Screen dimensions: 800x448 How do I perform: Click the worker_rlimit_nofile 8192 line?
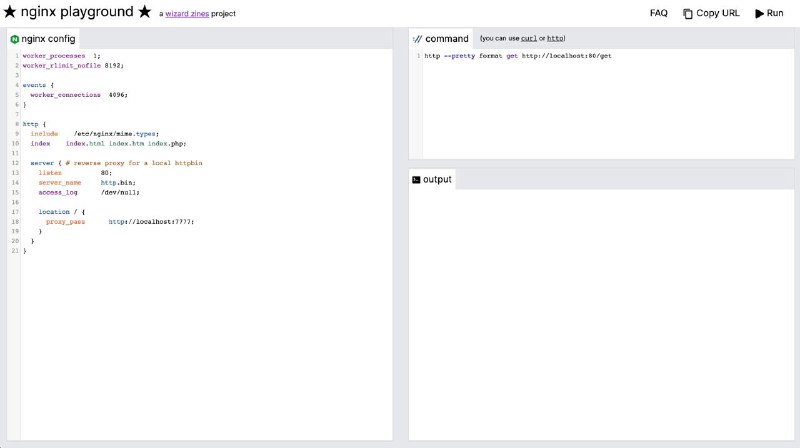click(x=73, y=65)
